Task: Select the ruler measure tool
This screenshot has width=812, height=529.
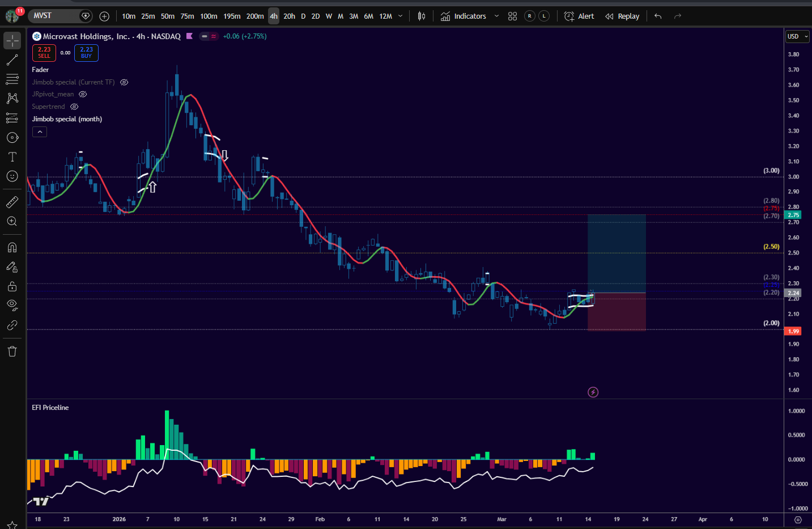Action: coord(12,202)
